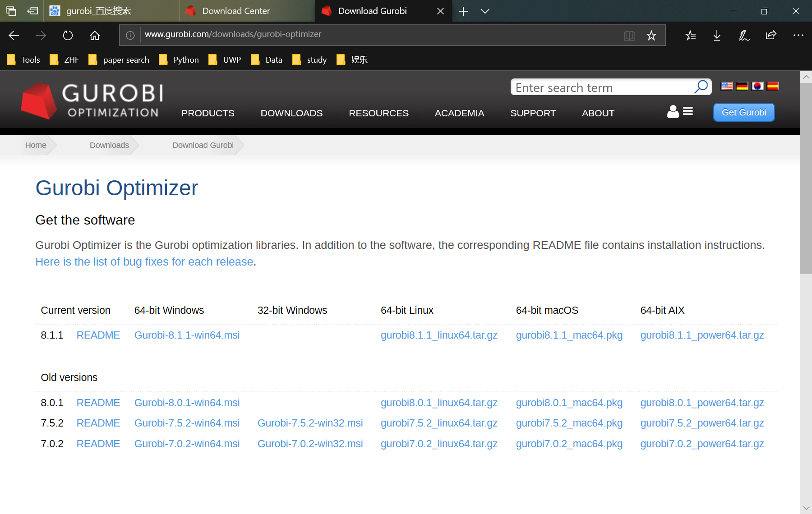812x514 pixels.
Task: Click the page vertical scrollbar thumb
Action: 806,178
